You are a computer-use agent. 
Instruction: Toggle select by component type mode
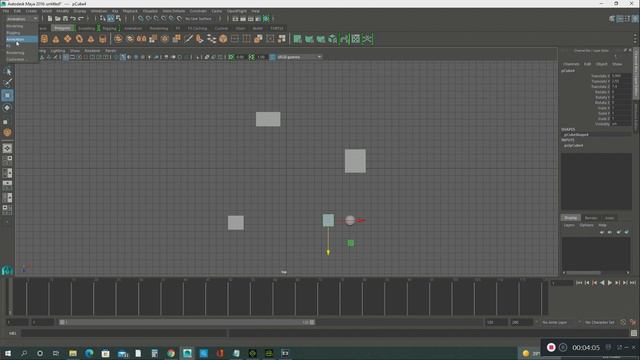click(118, 19)
